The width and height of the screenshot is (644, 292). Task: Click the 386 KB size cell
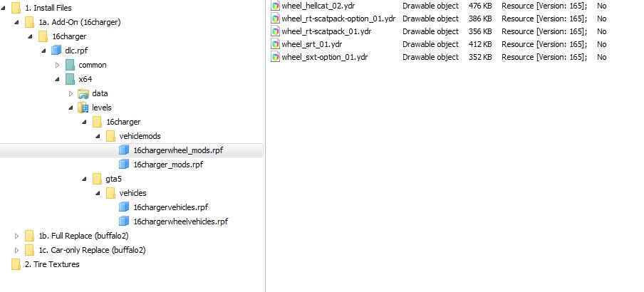point(480,19)
